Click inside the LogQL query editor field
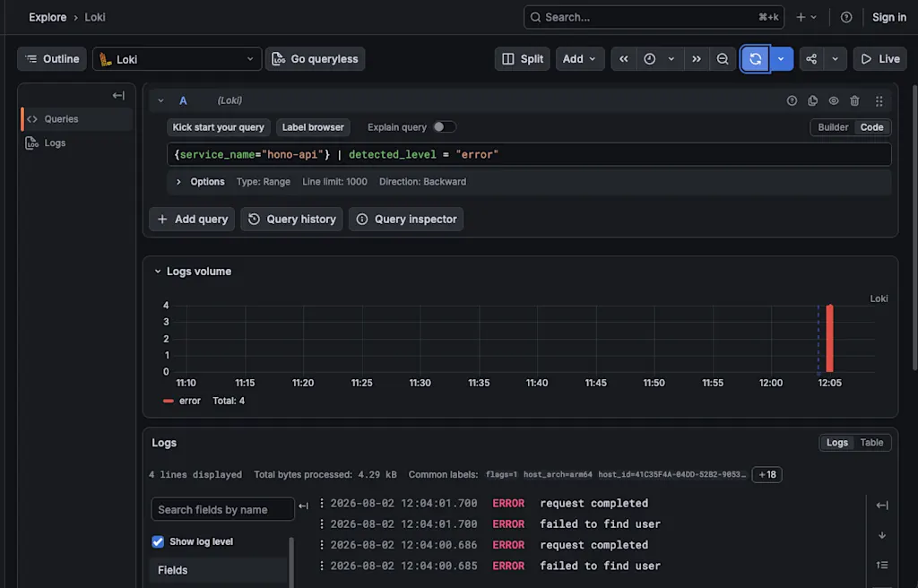This screenshot has width=918, height=588. click(x=529, y=154)
